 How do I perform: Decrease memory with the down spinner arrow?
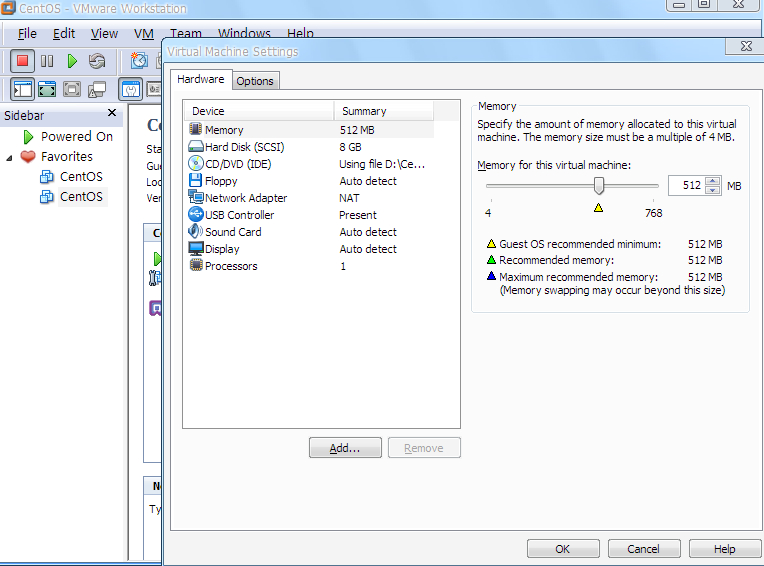click(x=713, y=190)
